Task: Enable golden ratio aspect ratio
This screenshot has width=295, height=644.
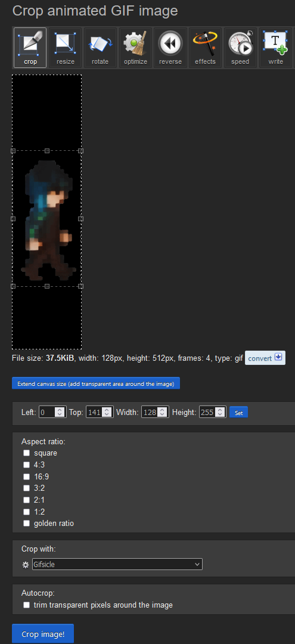Action: click(27, 524)
